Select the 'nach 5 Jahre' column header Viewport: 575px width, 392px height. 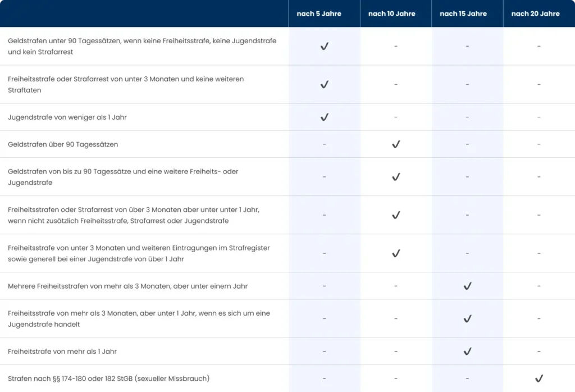tap(319, 13)
